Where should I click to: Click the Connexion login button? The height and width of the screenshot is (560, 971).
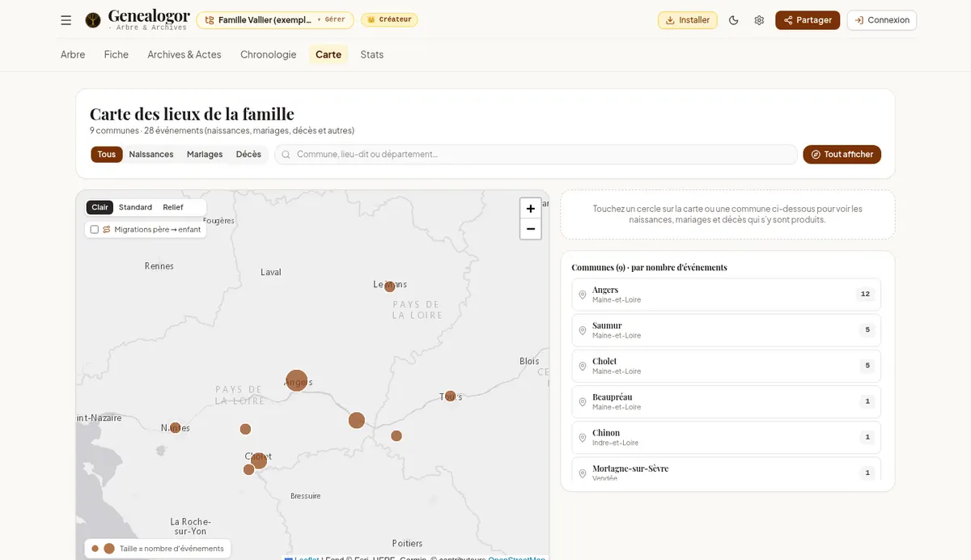tap(882, 20)
